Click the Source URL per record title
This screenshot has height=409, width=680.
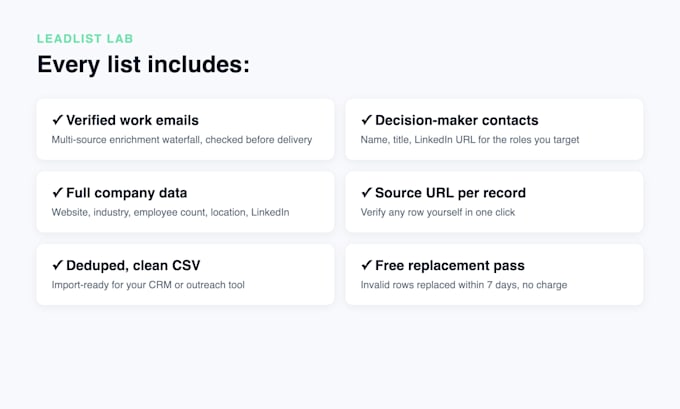(x=450, y=193)
